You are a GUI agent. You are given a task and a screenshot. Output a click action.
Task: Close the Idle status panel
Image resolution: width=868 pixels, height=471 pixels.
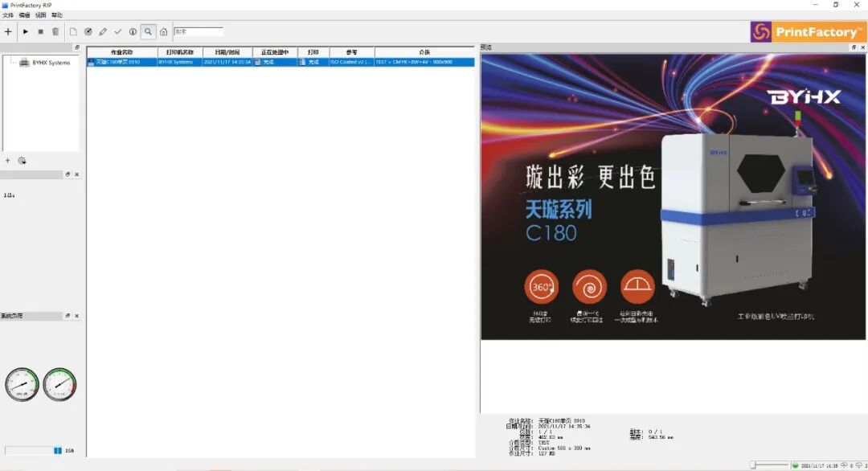(x=77, y=174)
